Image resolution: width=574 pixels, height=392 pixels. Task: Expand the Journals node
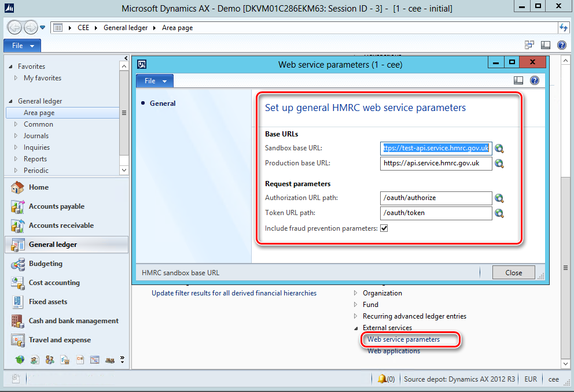click(16, 136)
